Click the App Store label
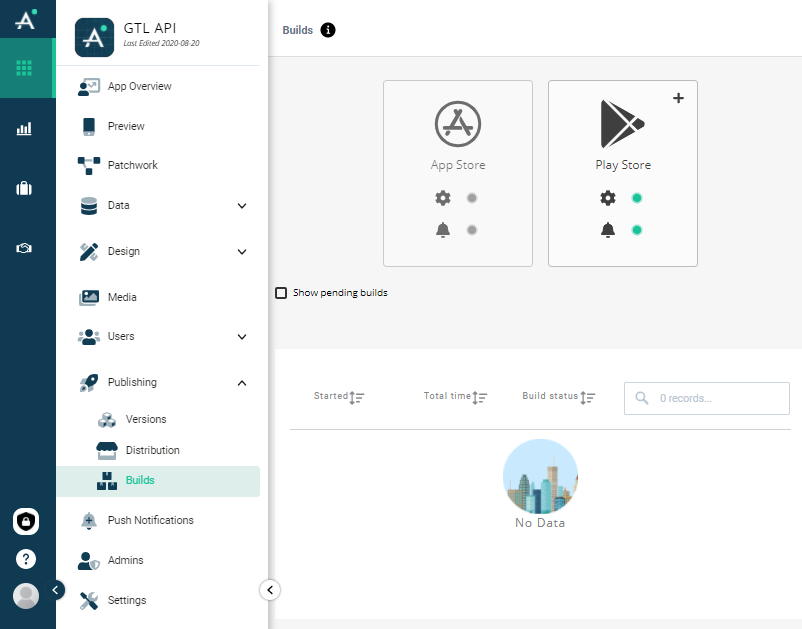 click(458, 165)
